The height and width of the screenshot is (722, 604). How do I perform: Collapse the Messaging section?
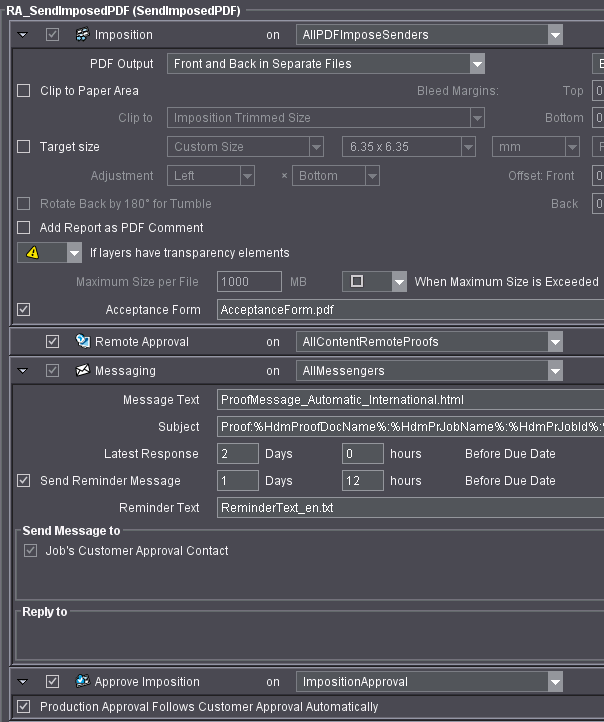(x=23, y=371)
